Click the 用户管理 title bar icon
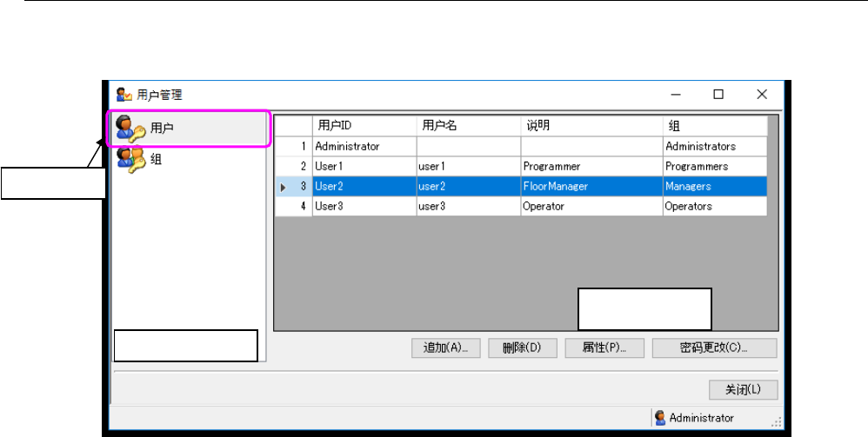The width and height of the screenshot is (868, 437). [x=124, y=95]
